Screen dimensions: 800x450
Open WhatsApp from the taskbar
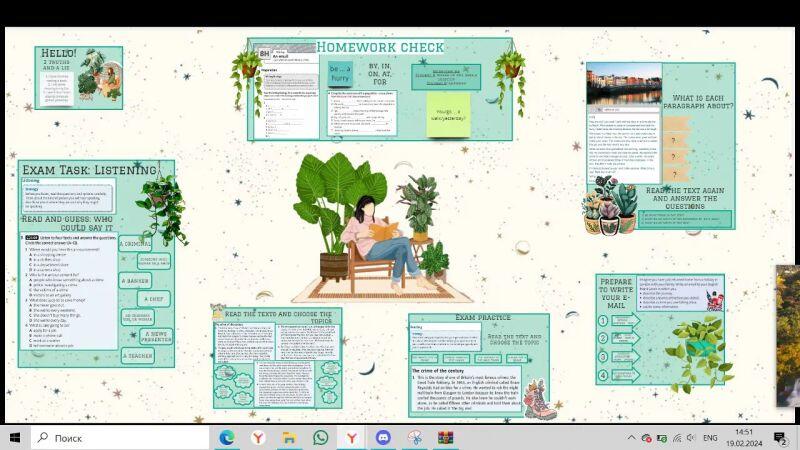[x=320, y=438]
